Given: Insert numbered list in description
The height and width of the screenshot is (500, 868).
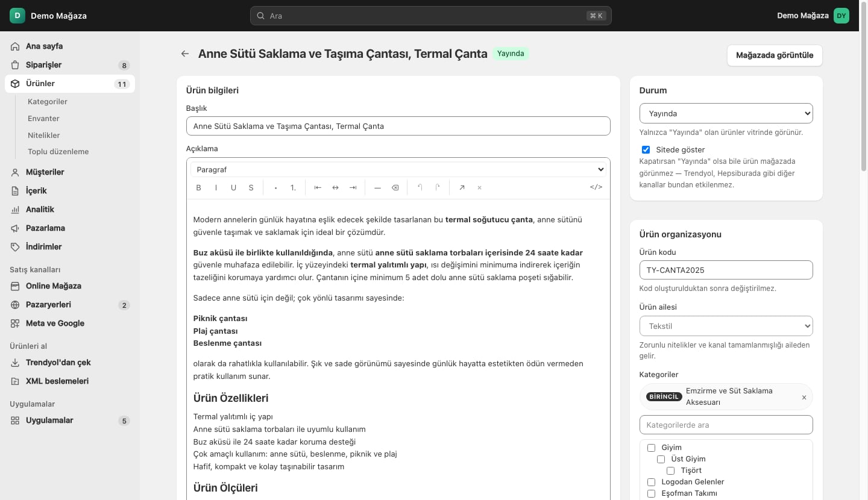Looking at the screenshot, I should pos(293,187).
